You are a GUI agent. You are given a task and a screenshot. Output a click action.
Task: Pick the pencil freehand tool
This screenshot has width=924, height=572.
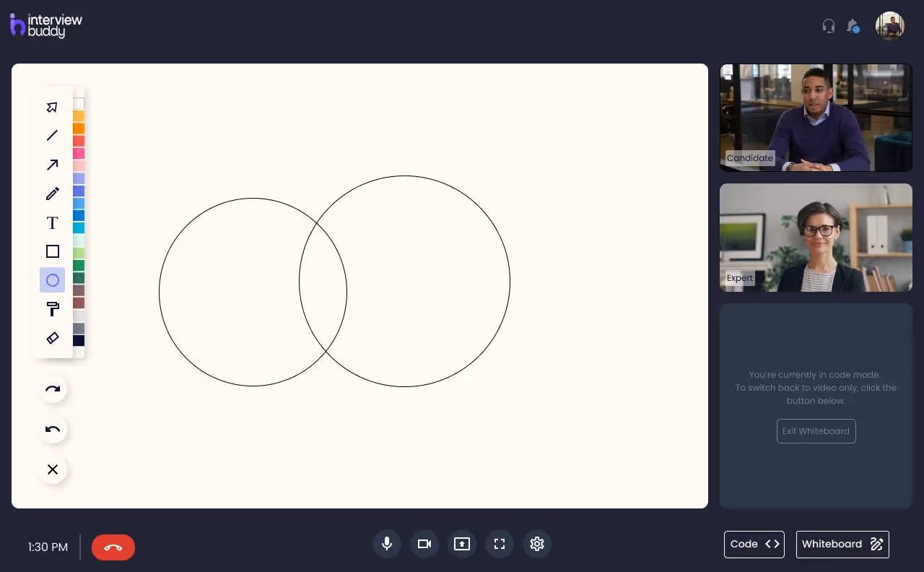tap(52, 194)
